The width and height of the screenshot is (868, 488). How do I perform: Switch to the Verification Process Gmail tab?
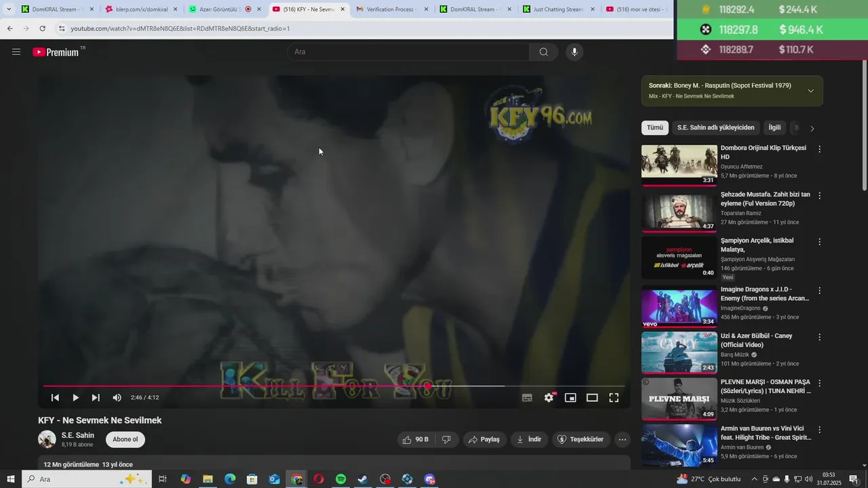click(x=392, y=9)
